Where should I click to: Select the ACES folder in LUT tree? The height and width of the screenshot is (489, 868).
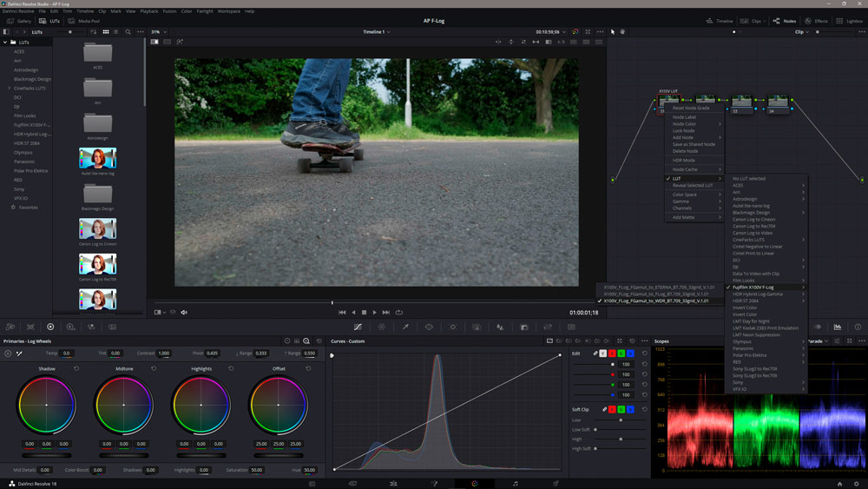tap(19, 51)
